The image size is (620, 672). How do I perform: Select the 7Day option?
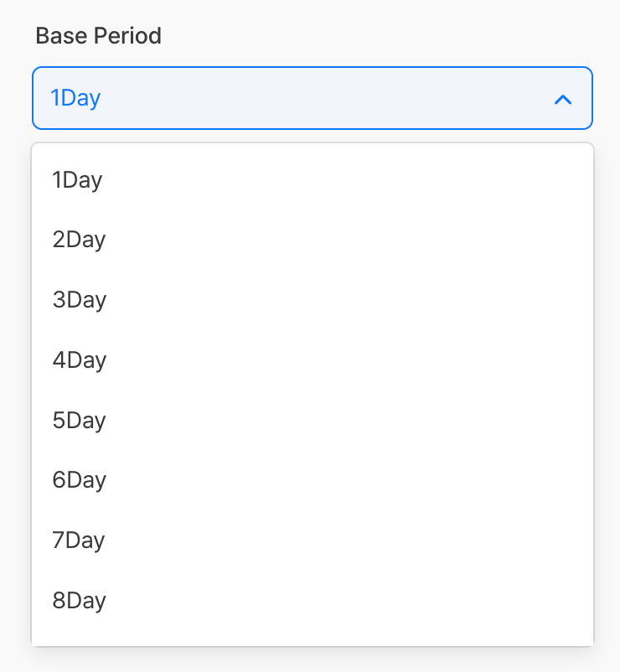[79, 540]
